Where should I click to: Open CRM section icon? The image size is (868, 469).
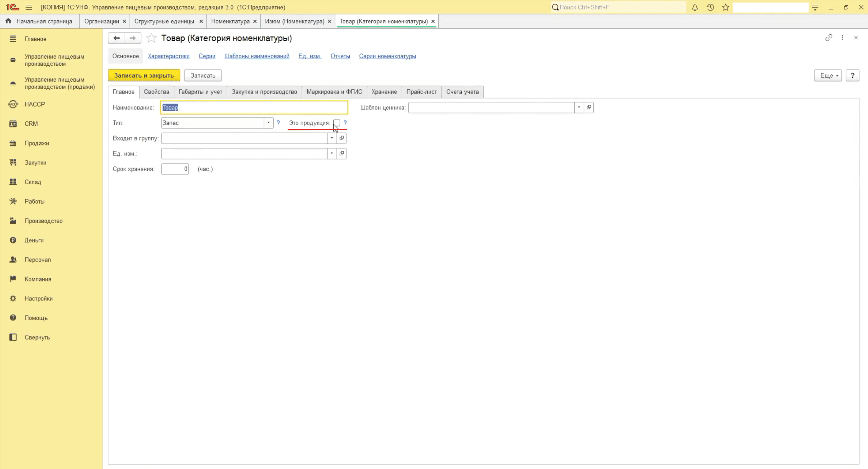click(x=13, y=124)
